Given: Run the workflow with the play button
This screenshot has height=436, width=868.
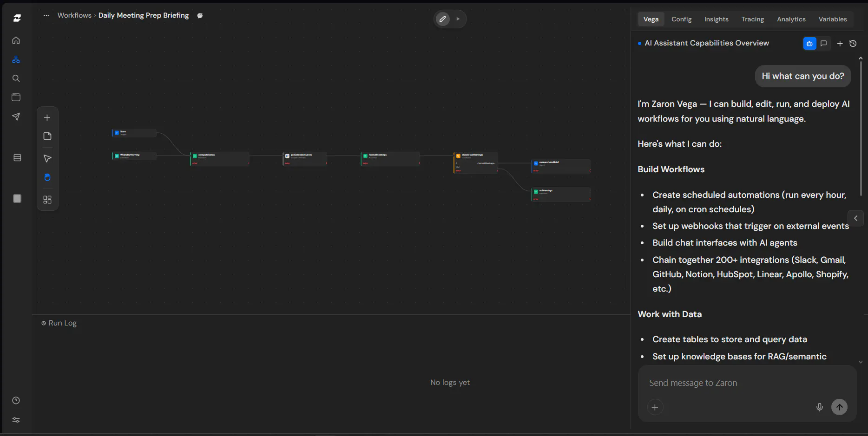Looking at the screenshot, I should (458, 19).
